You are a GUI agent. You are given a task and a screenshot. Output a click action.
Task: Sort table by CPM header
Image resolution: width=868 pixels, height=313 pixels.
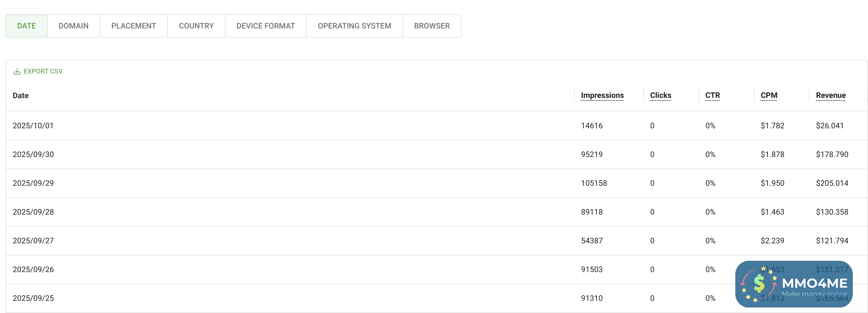[768, 95]
